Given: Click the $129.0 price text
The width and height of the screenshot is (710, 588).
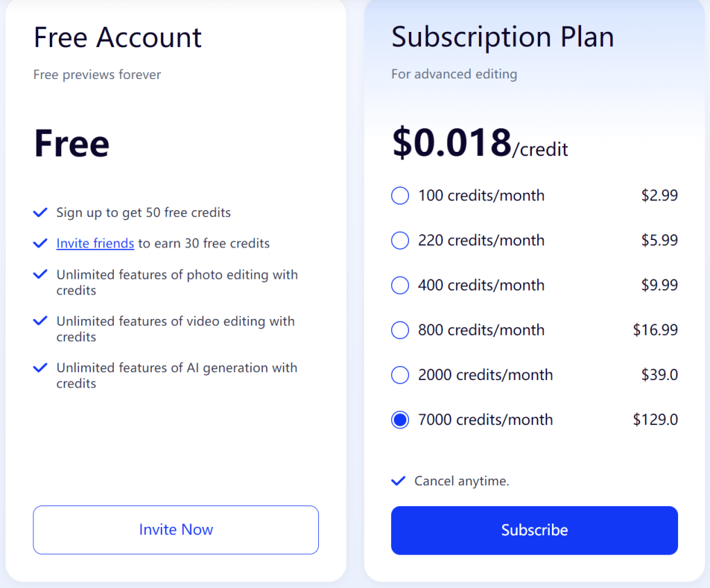Looking at the screenshot, I should click(x=656, y=420).
